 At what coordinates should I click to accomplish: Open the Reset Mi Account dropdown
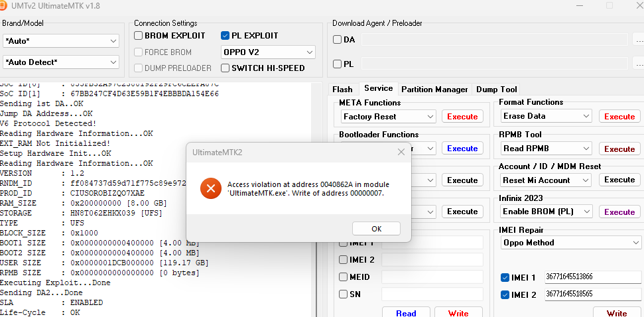click(x=547, y=180)
